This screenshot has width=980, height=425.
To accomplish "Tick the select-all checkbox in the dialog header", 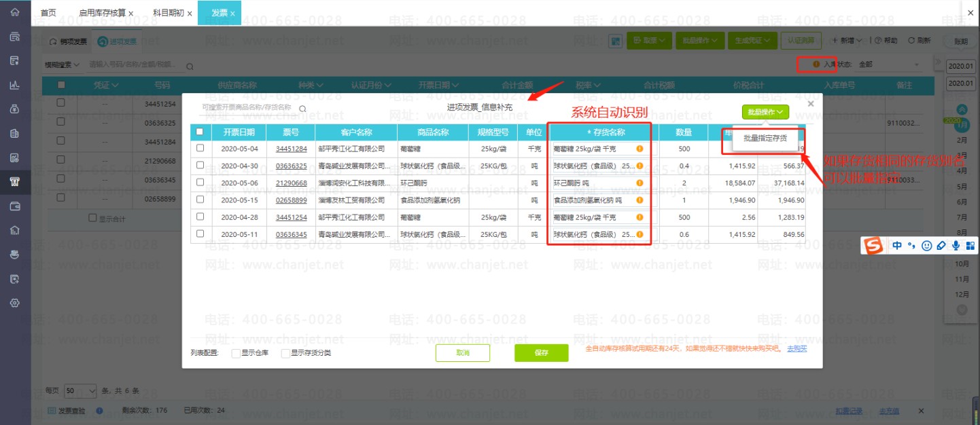I will point(199,132).
